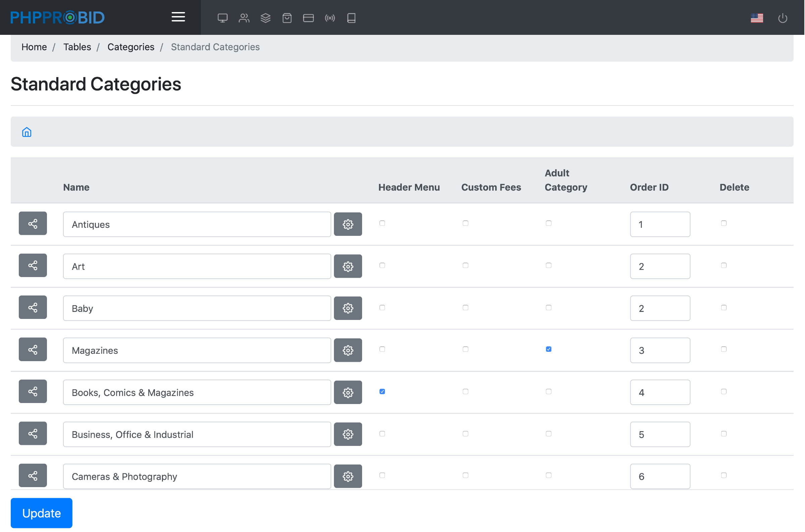Check the Delete box for Baby
The width and height of the screenshot is (805, 532).
point(724,308)
